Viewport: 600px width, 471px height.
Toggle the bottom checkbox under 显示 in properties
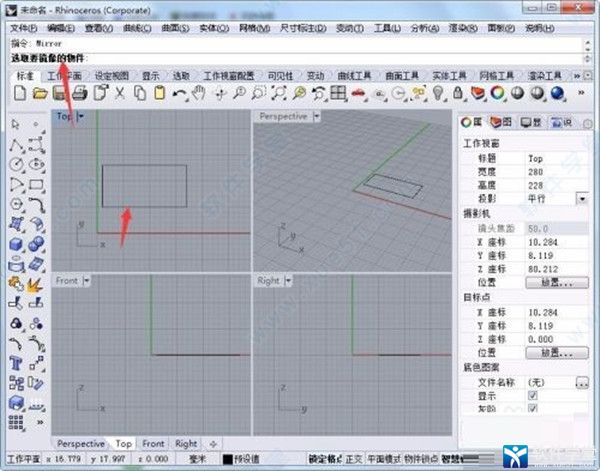click(532, 408)
